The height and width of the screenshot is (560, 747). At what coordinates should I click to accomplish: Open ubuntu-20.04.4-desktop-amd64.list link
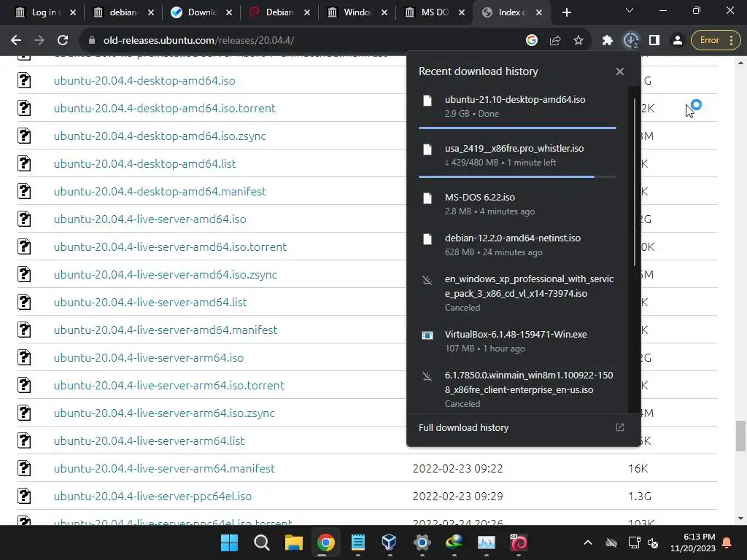pos(145,163)
